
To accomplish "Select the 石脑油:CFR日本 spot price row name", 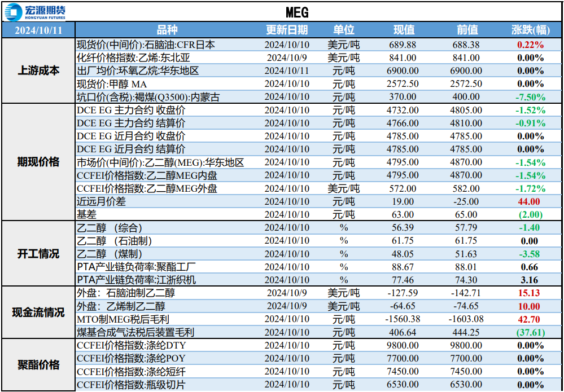I will [146, 45].
